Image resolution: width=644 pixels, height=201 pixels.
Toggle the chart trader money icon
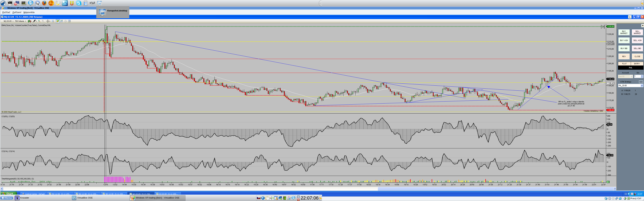[58, 21]
